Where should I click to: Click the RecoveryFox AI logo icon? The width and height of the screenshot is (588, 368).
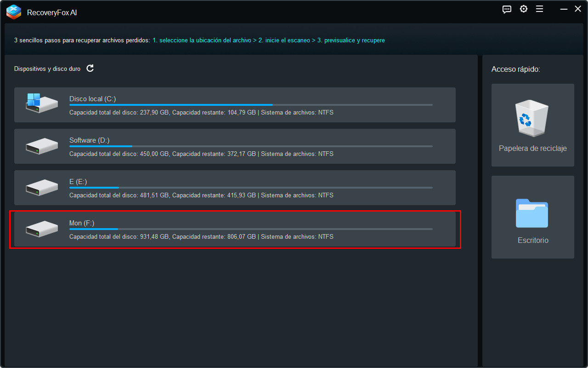point(14,12)
